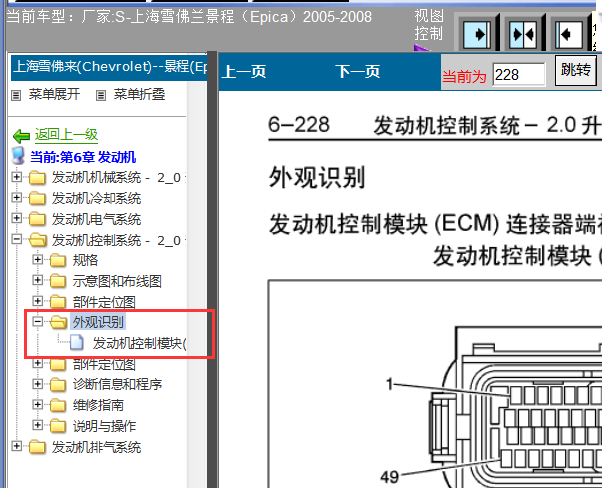Image resolution: width=602 pixels, height=488 pixels.
Task: Select the 维修指南 tree item
Action: pyautogui.click(x=98, y=405)
